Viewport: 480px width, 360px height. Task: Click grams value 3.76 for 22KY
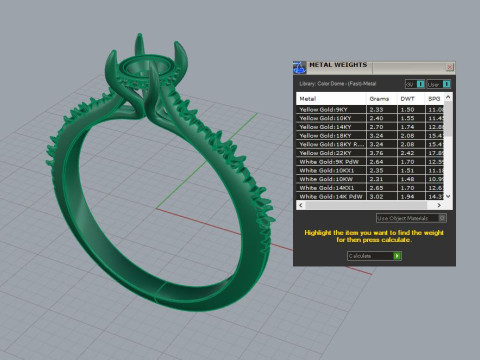coord(376,153)
